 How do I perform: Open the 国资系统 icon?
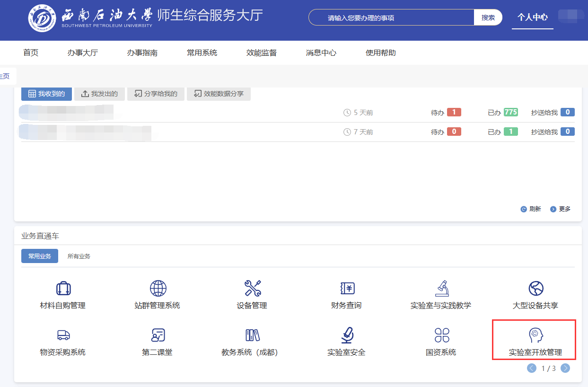point(441,335)
